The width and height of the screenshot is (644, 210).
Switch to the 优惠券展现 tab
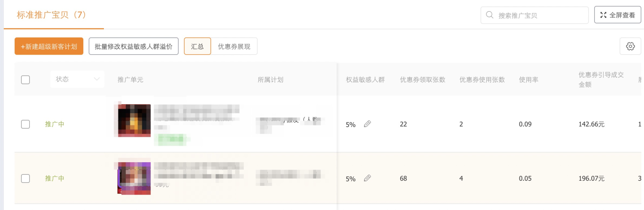point(234,46)
